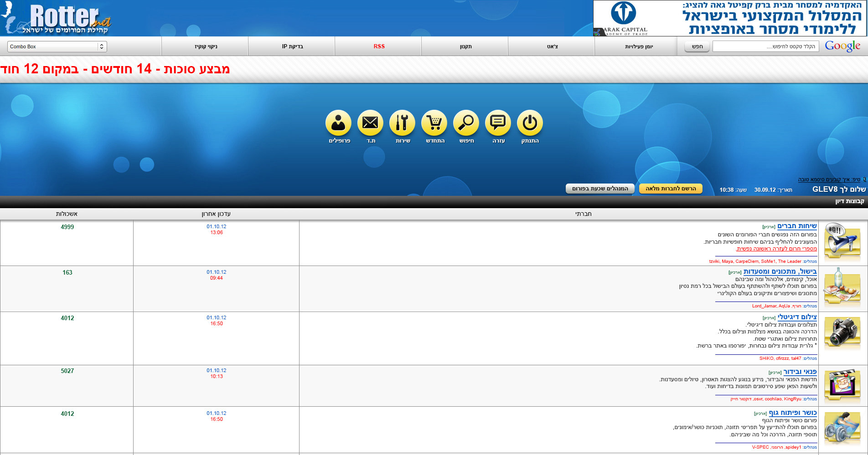Image resolution: width=868 pixels, height=455 pixels.
Task: Click the magnifying glass search icon
Action: 466,123
